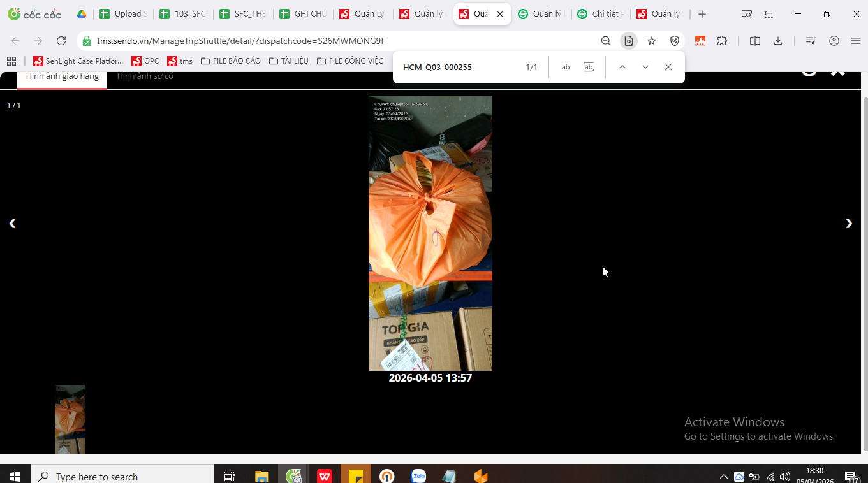Image resolution: width=868 pixels, height=483 pixels.
Task: Click the large delivery photo of the orange bag
Action: tap(430, 233)
